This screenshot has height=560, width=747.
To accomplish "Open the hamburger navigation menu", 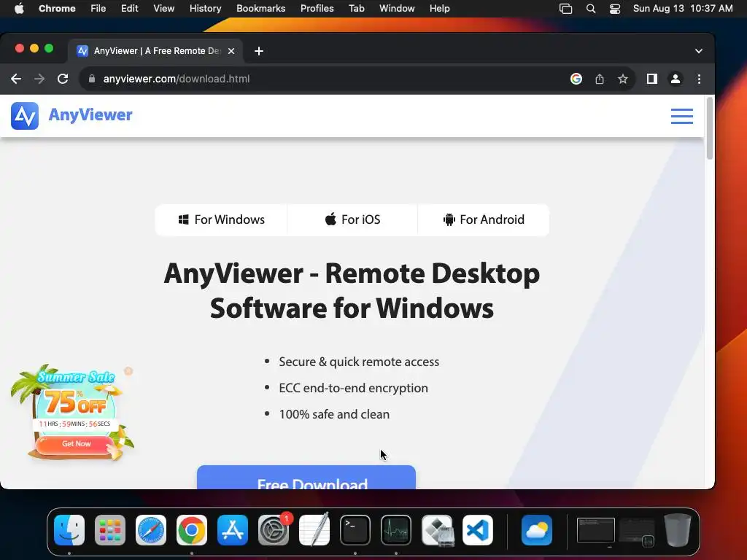I will [x=682, y=116].
